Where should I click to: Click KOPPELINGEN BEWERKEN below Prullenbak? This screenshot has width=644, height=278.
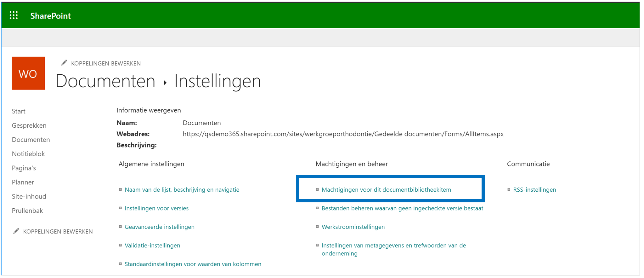[x=58, y=231]
